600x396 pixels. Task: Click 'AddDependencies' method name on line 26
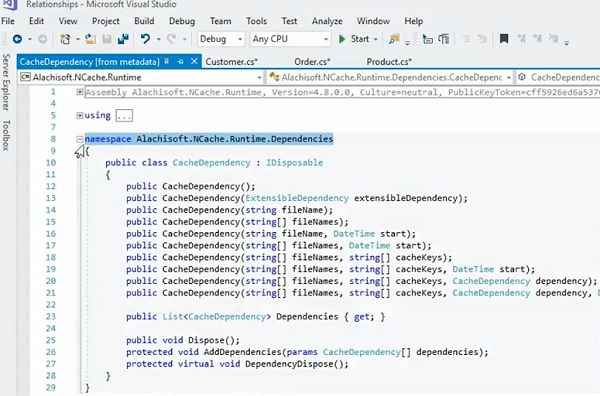coord(243,352)
